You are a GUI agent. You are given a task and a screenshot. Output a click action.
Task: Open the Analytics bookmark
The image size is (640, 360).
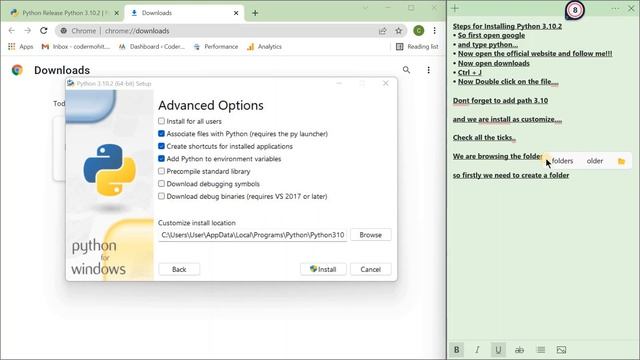point(264,47)
